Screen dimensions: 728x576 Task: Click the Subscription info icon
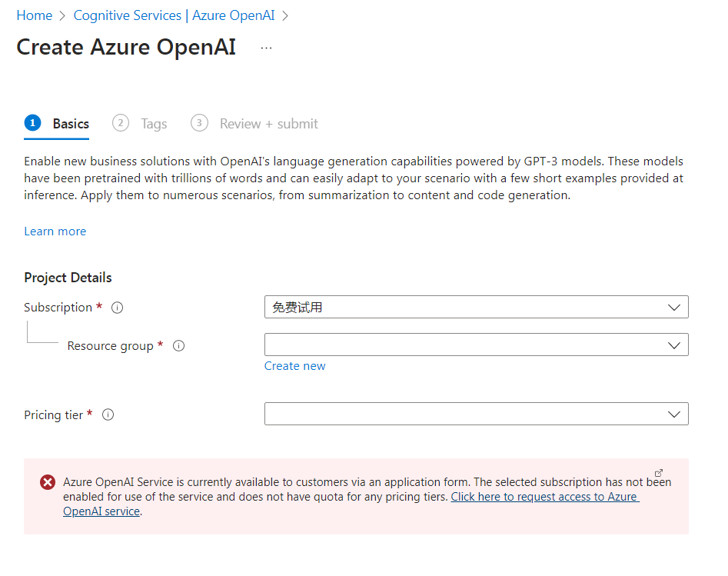pyautogui.click(x=118, y=308)
